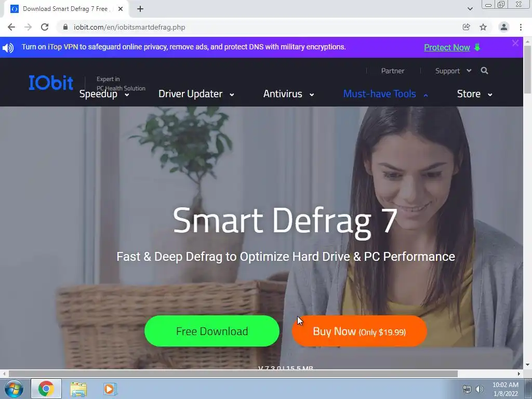This screenshot has height=399, width=532.
Task: Click the speaker icon in VPN banner
Action: [8, 47]
